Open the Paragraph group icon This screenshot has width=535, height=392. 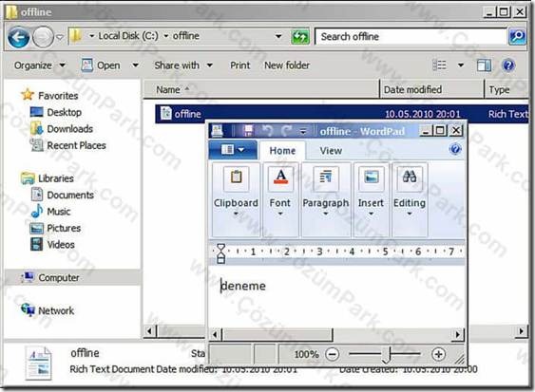click(326, 199)
